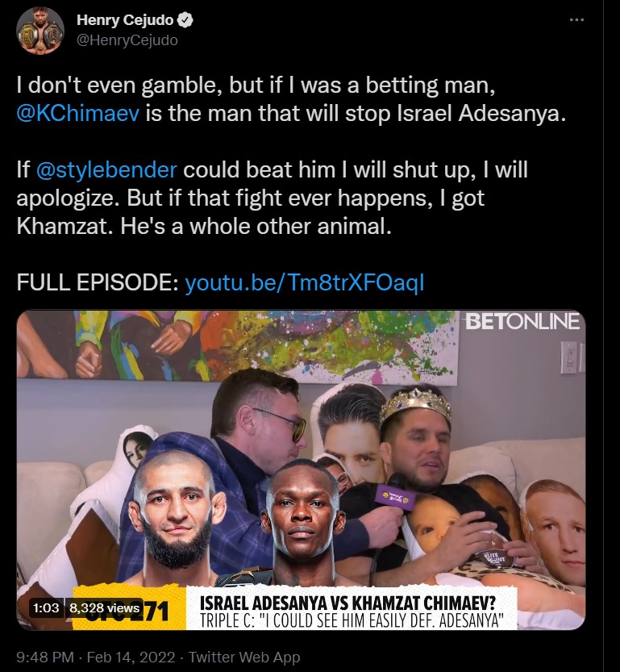Viewport: 620px width, 672px height.
Task: Open the Twitter Web App source link
Action: (x=244, y=657)
